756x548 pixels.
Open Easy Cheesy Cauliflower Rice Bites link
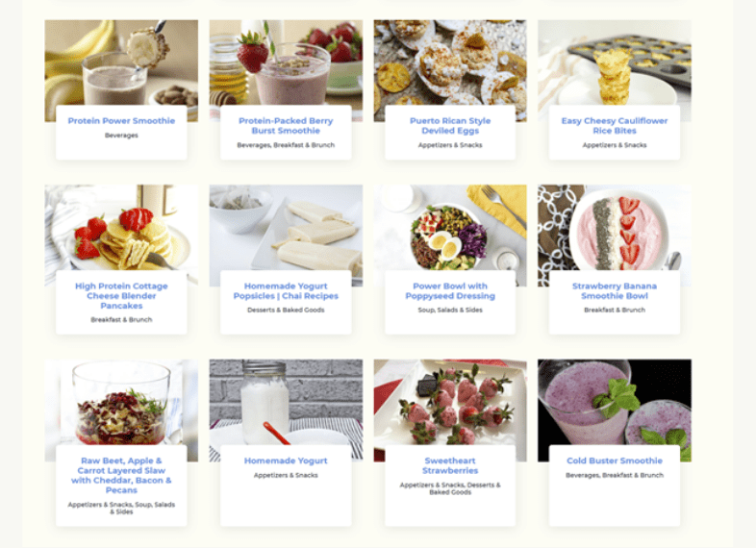pyautogui.click(x=615, y=126)
